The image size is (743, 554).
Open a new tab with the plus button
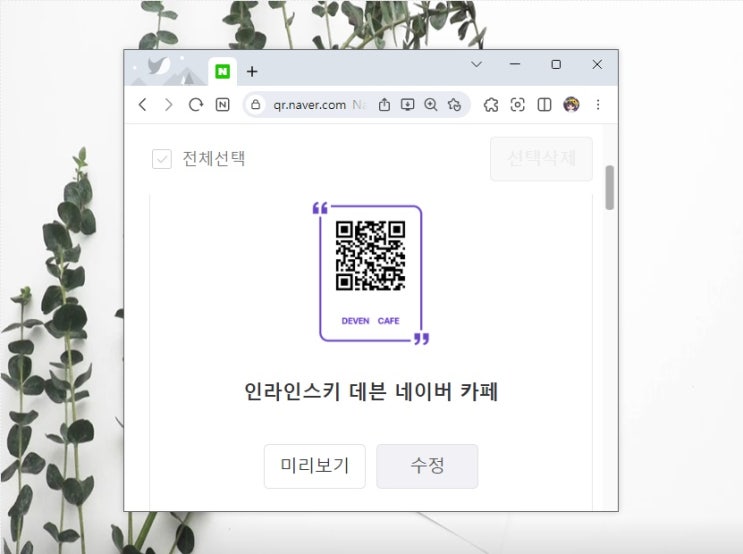[x=252, y=72]
